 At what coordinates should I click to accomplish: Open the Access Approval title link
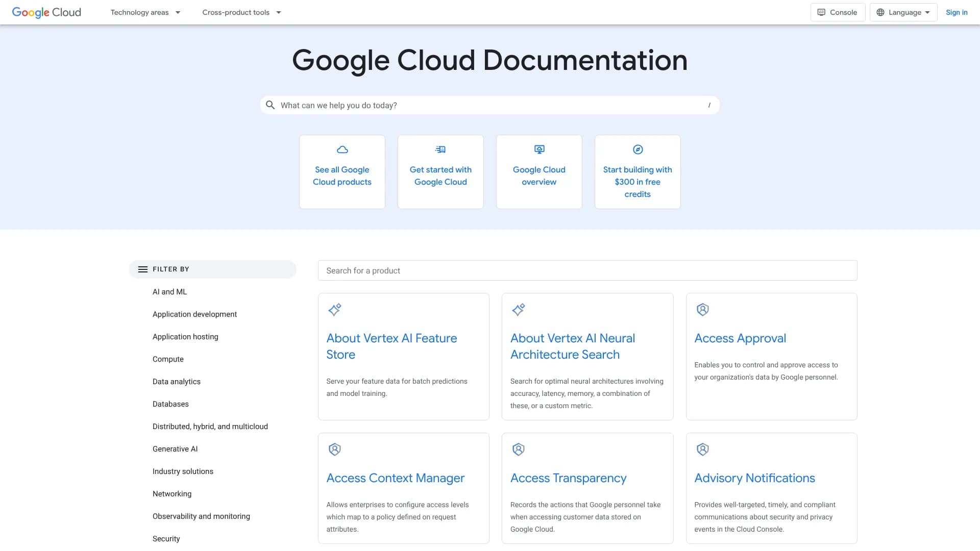740,338
